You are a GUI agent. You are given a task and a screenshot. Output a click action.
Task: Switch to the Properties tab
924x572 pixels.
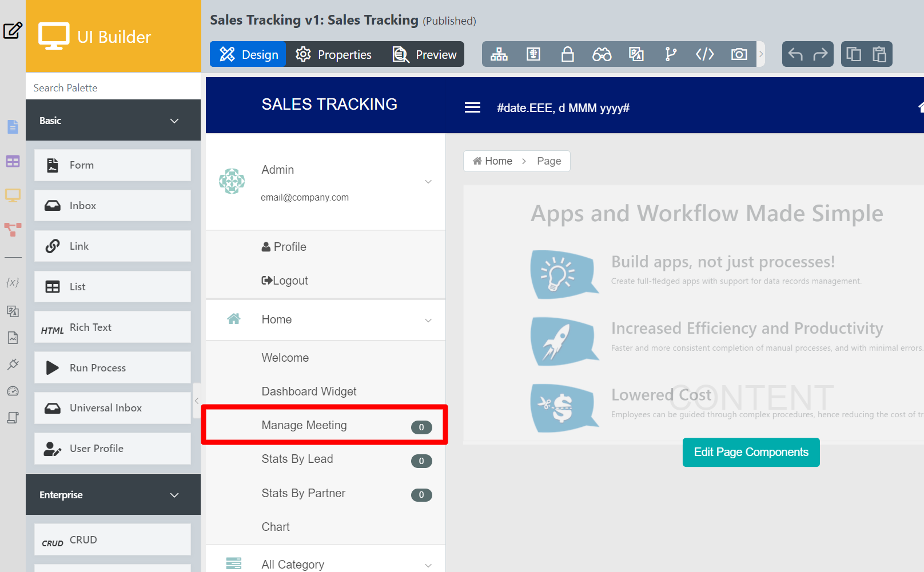click(334, 54)
